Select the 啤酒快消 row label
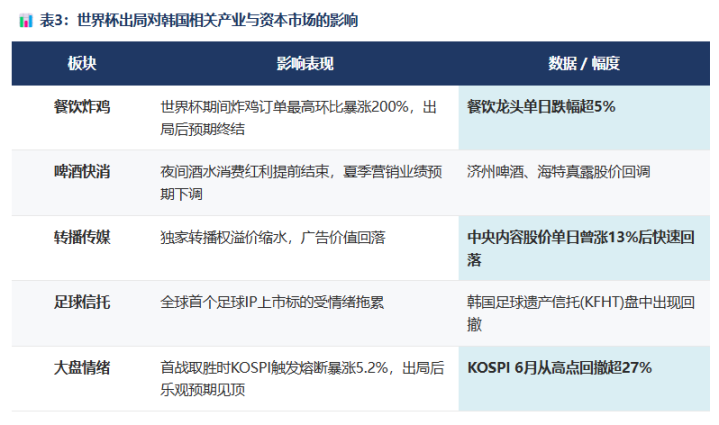 82,172
